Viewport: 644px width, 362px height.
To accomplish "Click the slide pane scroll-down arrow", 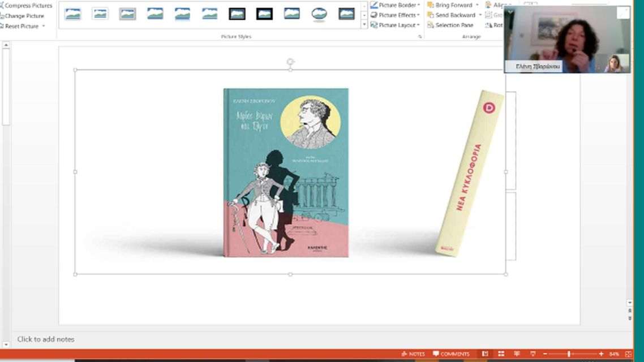I will point(630,303).
